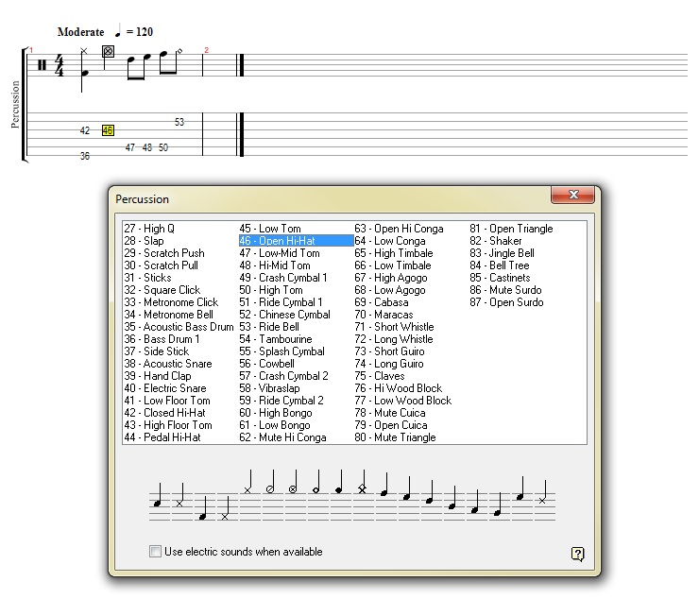Choose 38 - Acoustic Snare from list
Image resolution: width=699 pixels, height=616 pixels.
tap(162, 364)
